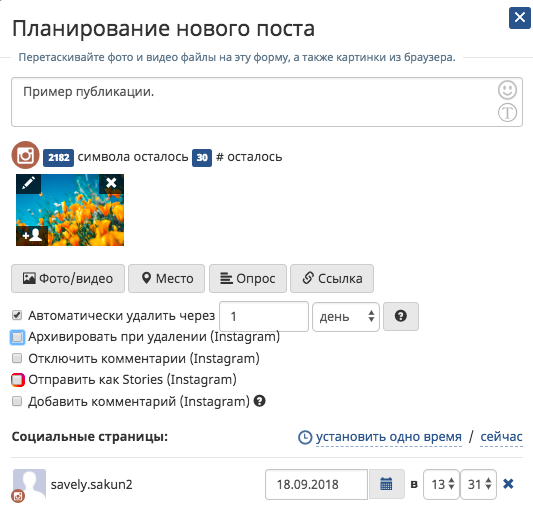Image resolution: width=533 pixels, height=512 pixels.
Task: Open the emoji picker smiley icon
Action: coord(507,90)
